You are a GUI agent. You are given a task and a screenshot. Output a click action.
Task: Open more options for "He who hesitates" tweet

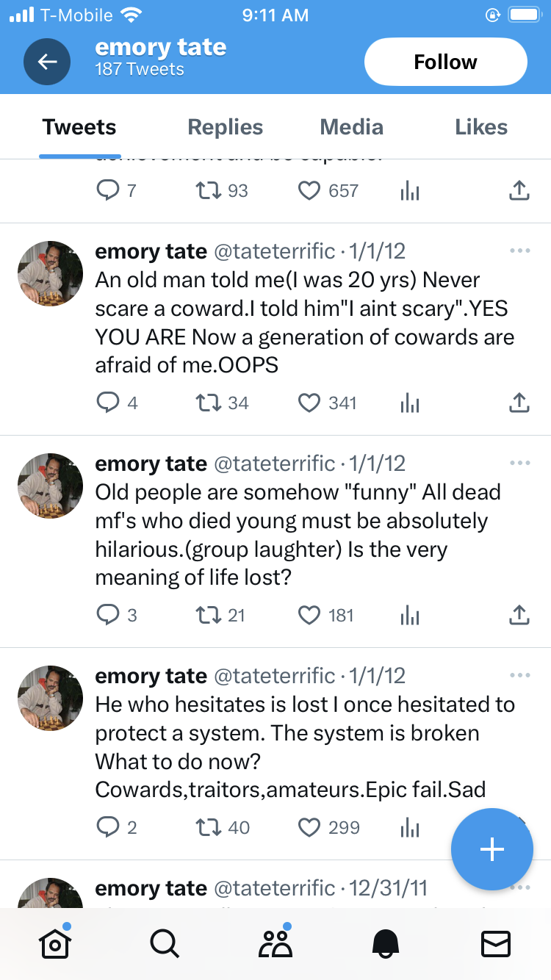pyautogui.click(x=519, y=676)
